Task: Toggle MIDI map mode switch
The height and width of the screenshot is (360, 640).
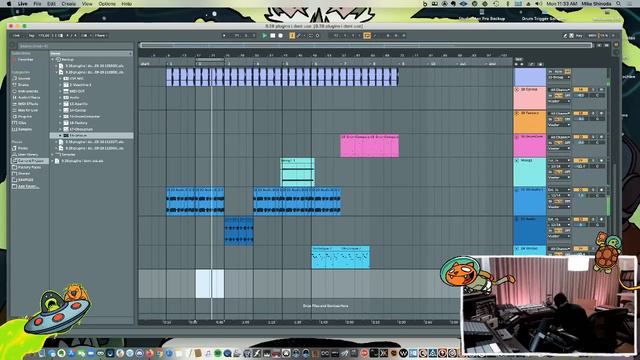Action: pos(592,36)
